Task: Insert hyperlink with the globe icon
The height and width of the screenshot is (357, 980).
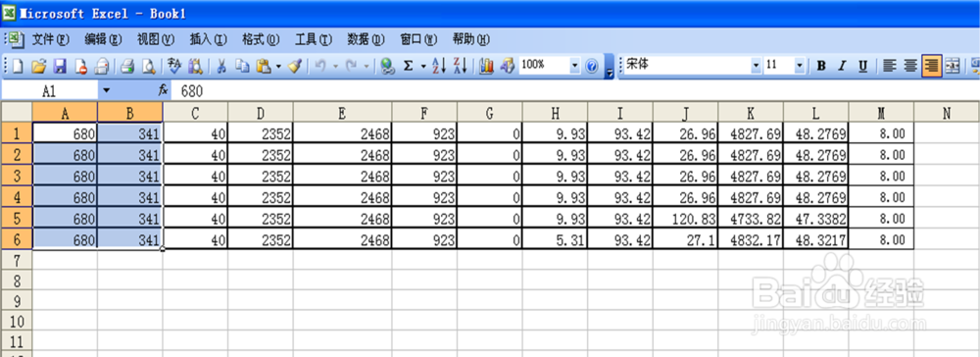Action: pos(387,65)
